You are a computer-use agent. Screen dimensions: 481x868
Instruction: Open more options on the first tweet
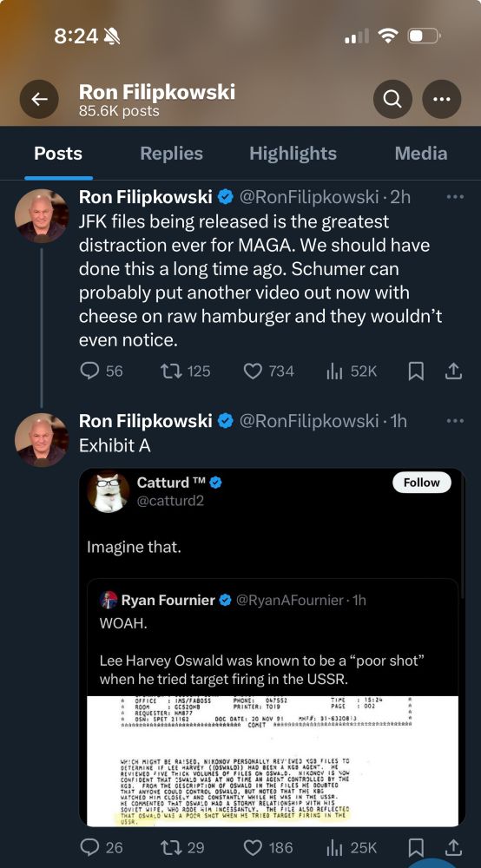(x=455, y=196)
